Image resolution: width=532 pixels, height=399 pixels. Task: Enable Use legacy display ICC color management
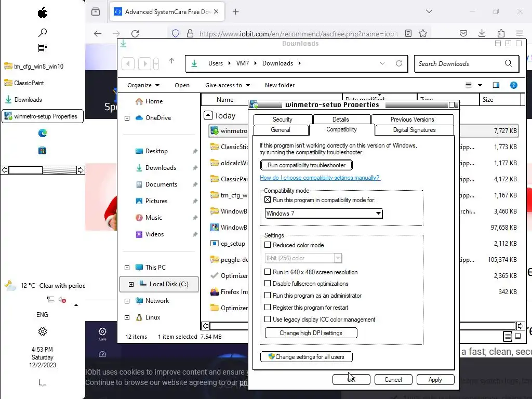coord(268,319)
